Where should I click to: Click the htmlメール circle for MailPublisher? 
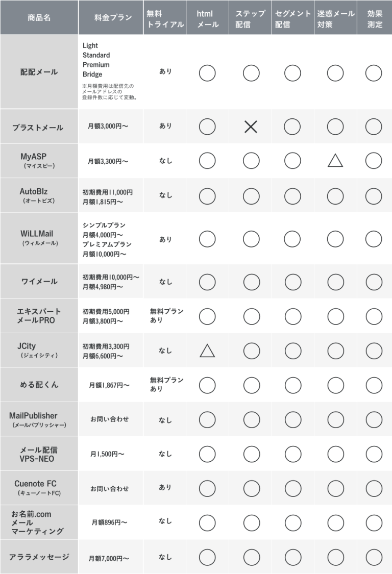(207, 419)
